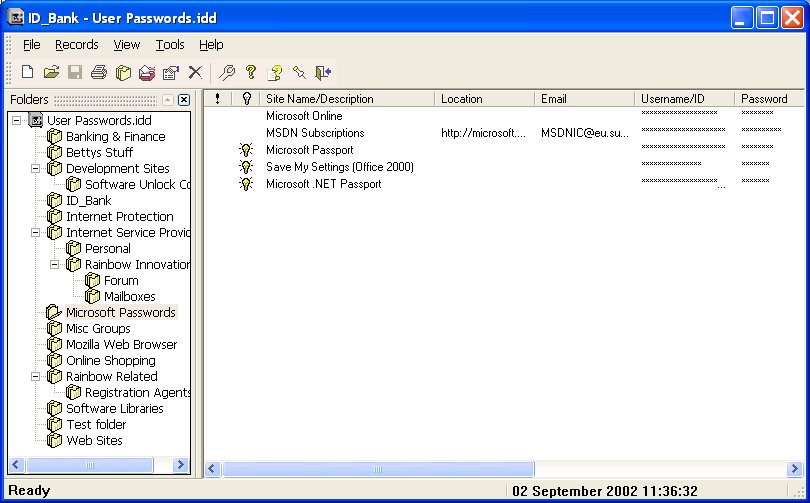Click the lightbulb hint column header

[x=246, y=99]
